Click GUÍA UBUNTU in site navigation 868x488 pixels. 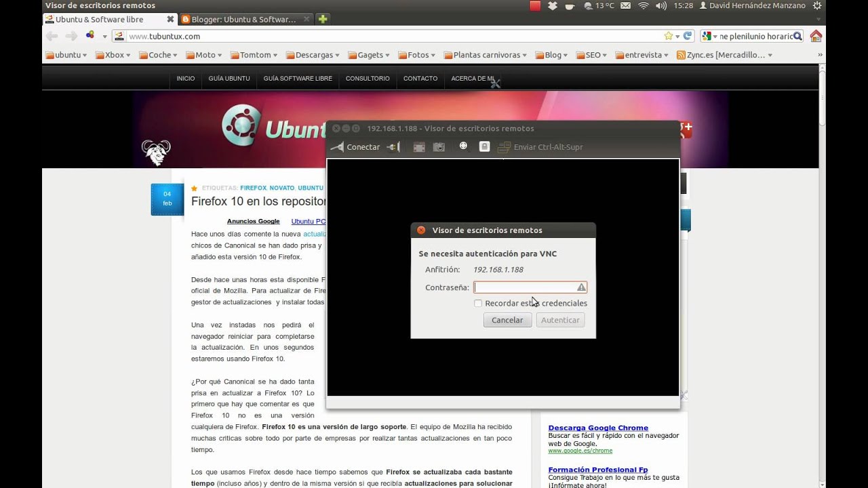point(229,79)
